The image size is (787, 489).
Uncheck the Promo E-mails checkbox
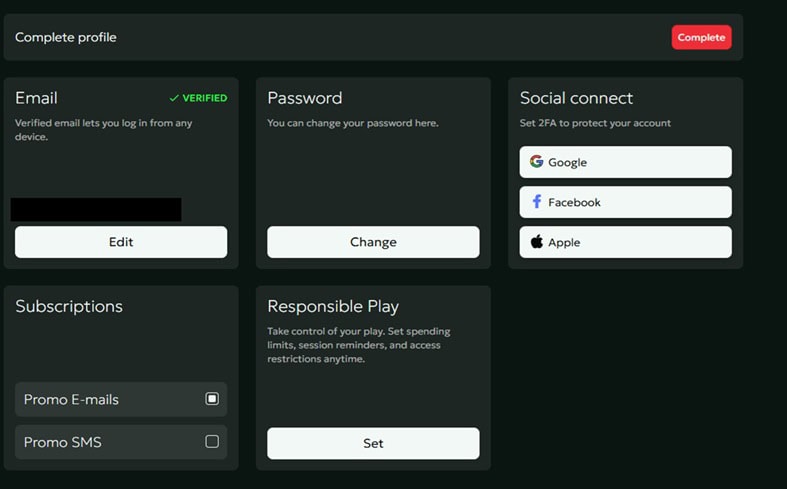[212, 399]
